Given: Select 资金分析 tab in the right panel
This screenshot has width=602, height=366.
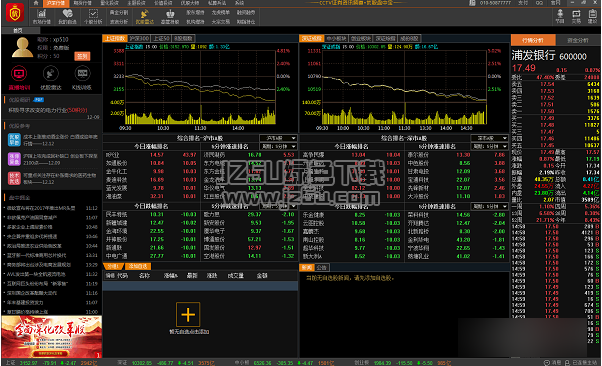Looking at the screenshot, I should (578, 40).
